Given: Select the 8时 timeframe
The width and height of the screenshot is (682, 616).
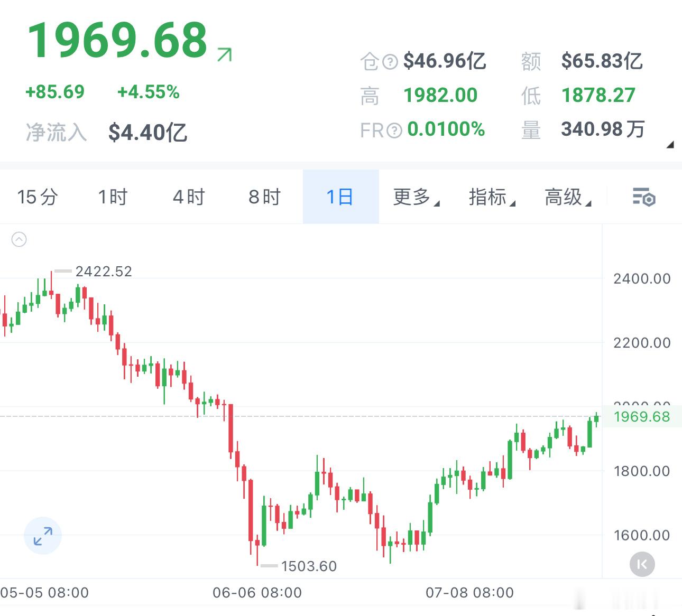Looking at the screenshot, I should pos(264,197).
